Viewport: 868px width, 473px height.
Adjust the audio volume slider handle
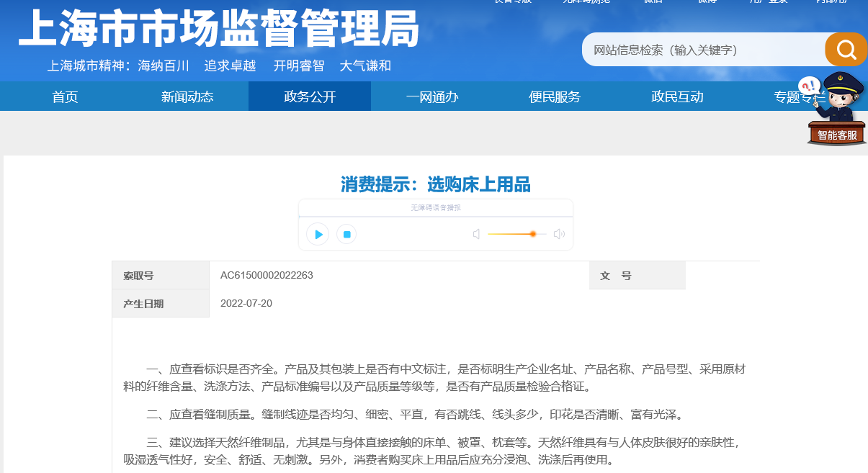pyautogui.click(x=533, y=234)
